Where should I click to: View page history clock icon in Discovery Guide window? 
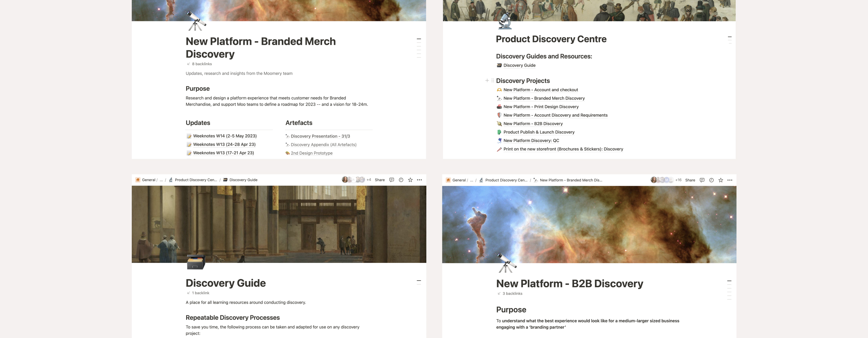[401, 180]
